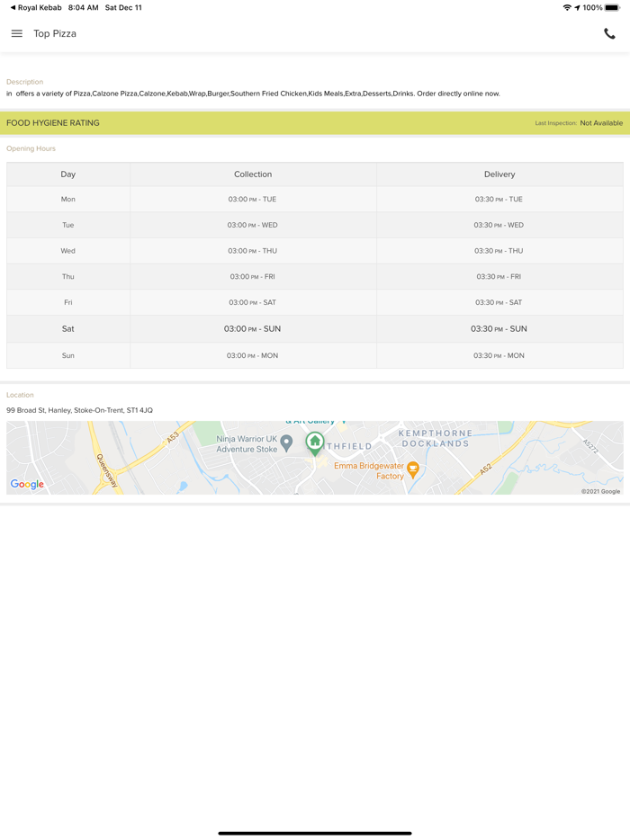Select Sunday delivery hours 03:30 PM - MON
630x840 pixels.
coord(499,355)
